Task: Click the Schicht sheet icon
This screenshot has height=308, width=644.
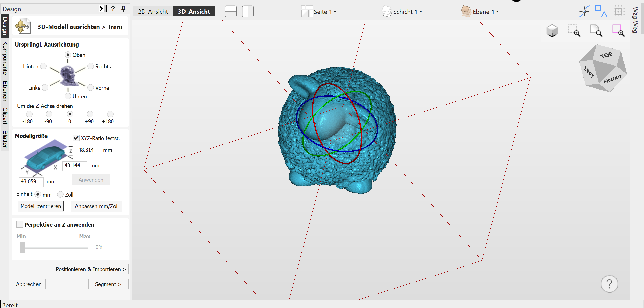Action: pos(387,11)
